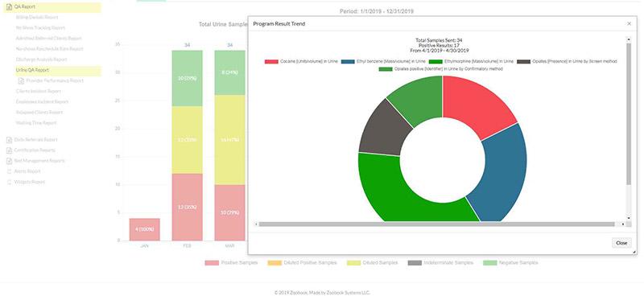This screenshot has height=296, width=644.
Task: Toggle Cocaine in Urine legend swatch
Action: click(x=271, y=62)
